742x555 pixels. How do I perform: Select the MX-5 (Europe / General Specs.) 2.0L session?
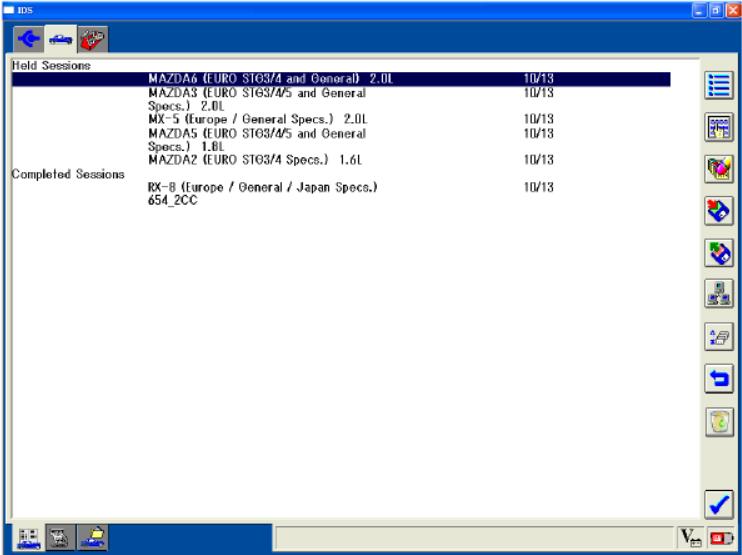[341, 119]
